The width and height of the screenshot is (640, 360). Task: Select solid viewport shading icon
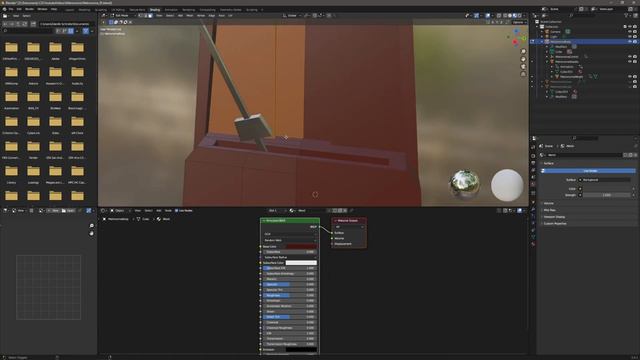[x=509, y=16]
